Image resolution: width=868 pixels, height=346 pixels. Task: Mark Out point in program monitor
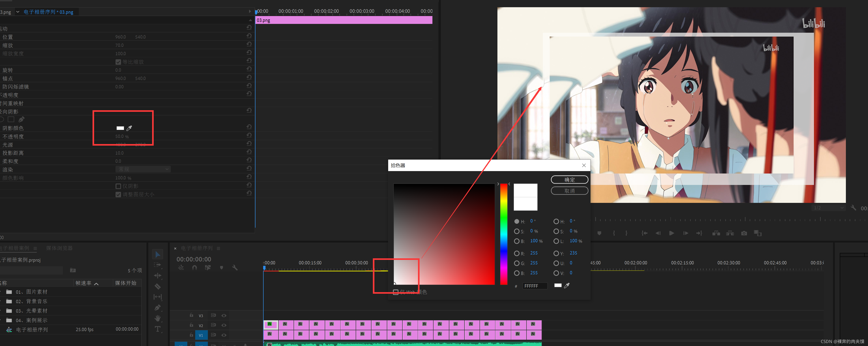click(x=627, y=233)
